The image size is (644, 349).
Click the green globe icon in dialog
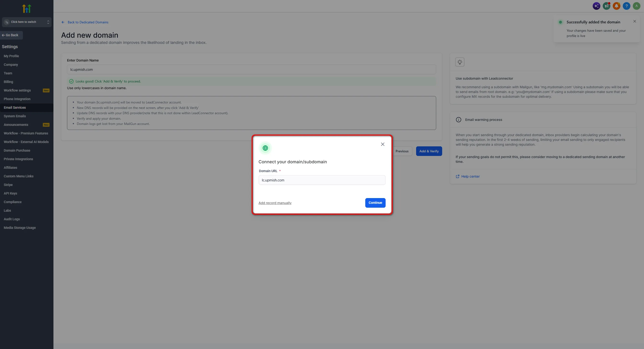(x=265, y=148)
